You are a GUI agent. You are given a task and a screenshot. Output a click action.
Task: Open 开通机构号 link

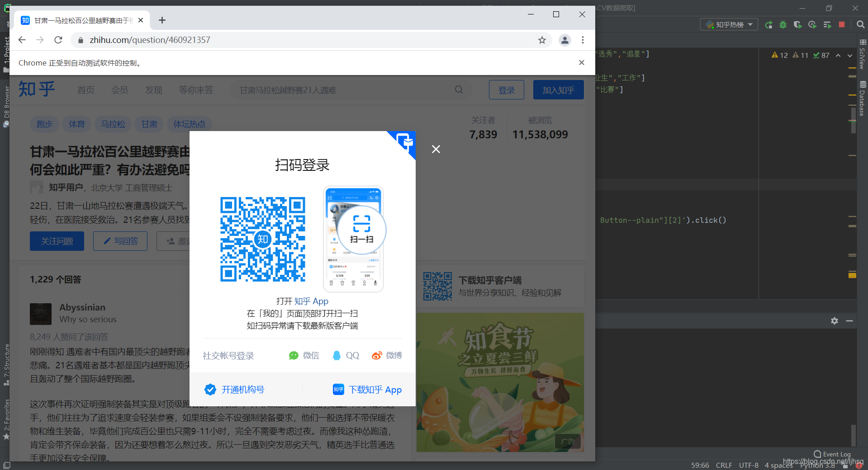click(234, 390)
